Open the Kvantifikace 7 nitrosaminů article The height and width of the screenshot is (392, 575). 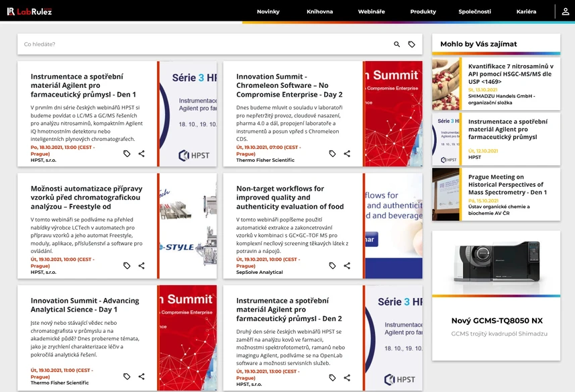511,75
